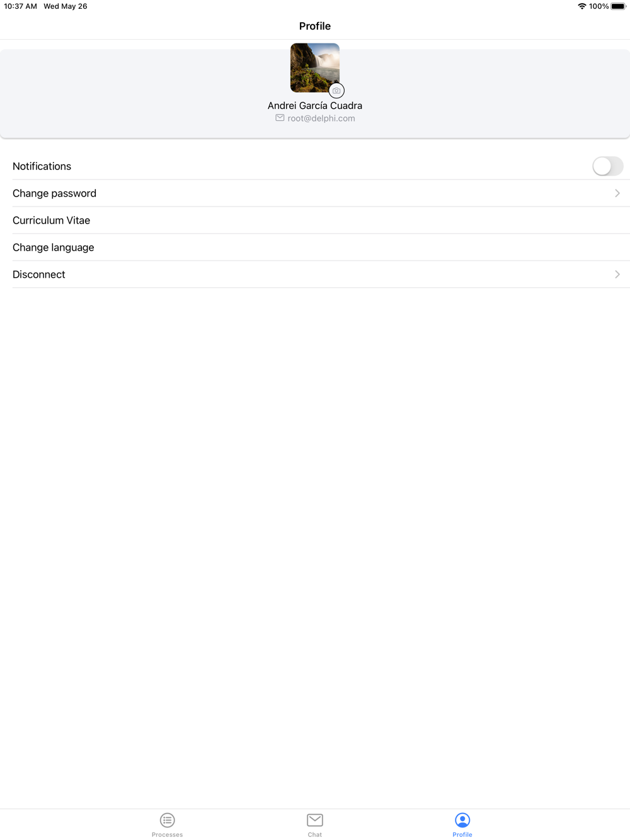Open Change password chevron arrow

pos(617,193)
